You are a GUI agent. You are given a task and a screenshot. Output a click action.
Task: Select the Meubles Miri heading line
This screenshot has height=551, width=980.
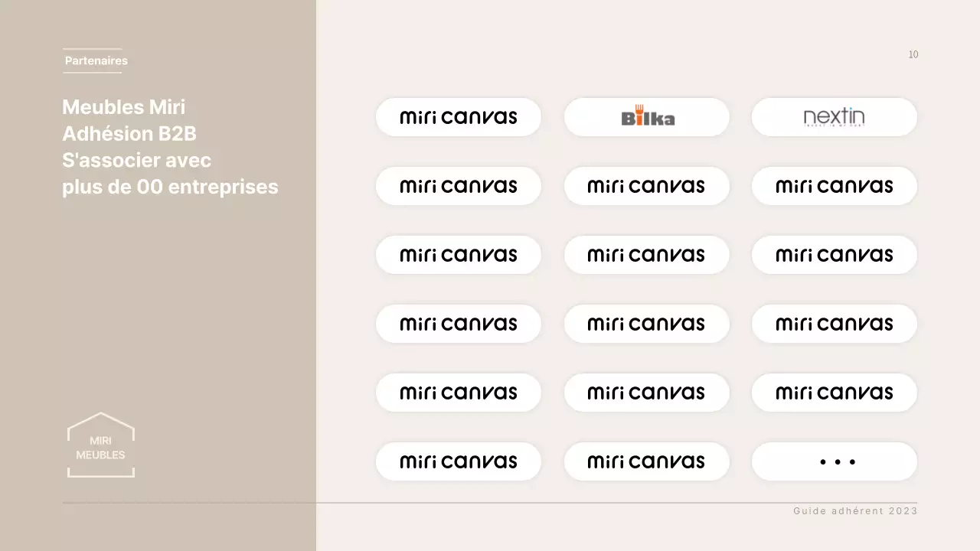pos(123,107)
